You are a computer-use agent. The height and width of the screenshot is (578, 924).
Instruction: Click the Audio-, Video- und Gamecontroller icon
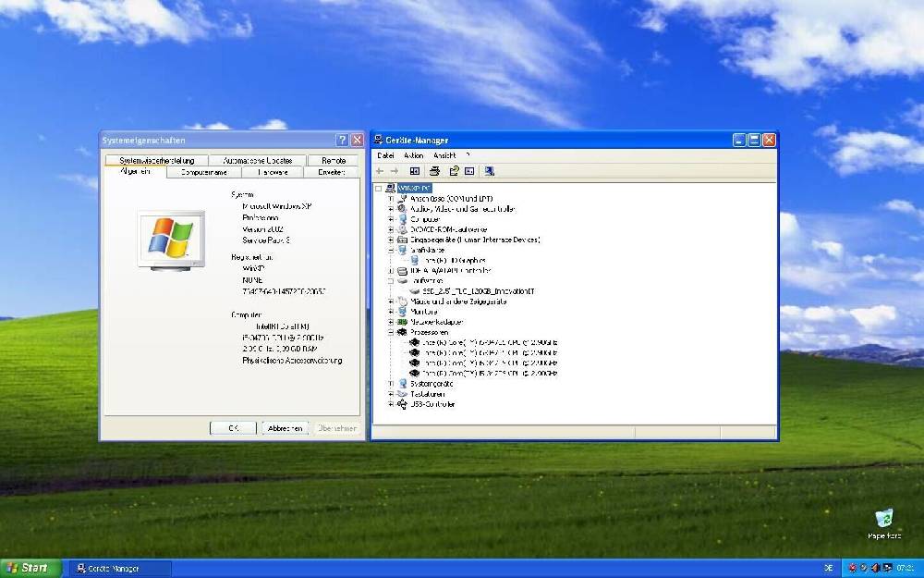point(402,209)
